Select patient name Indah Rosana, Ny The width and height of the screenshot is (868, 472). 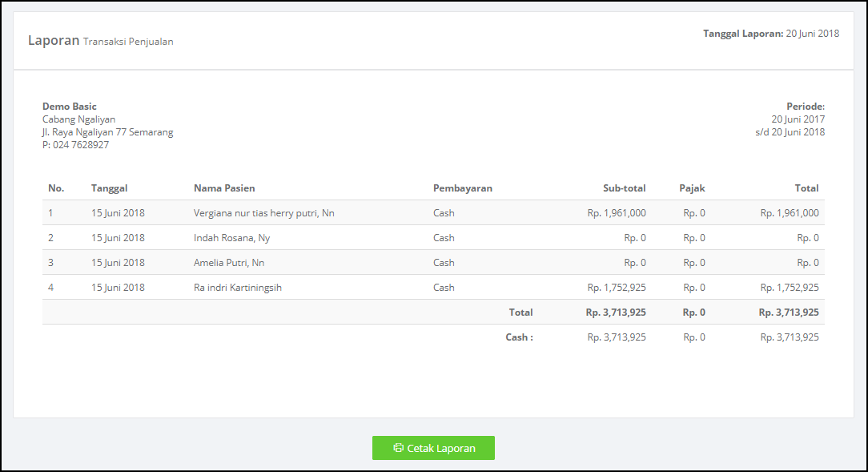pyautogui.click(x=231, y=238)
